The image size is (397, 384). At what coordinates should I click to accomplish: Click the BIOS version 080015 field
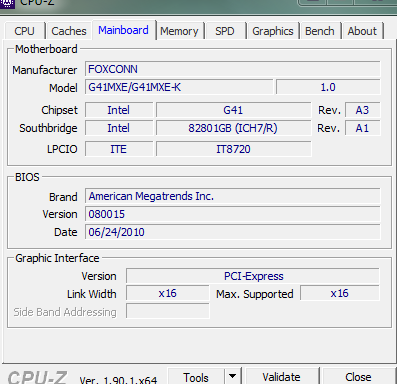(233, 214)
